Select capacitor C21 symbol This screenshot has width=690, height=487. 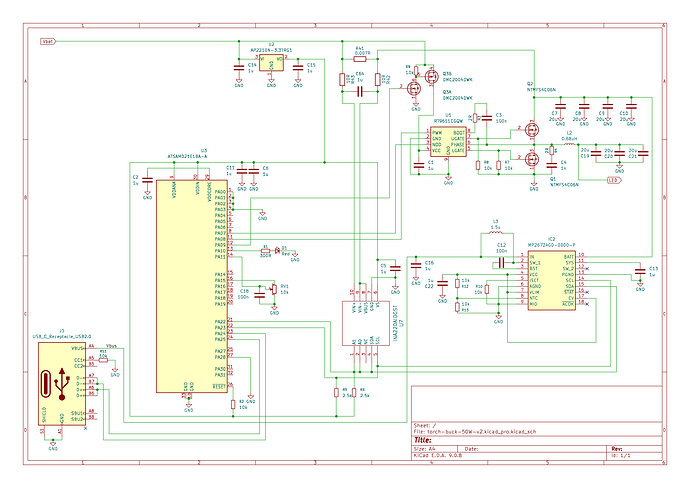pos(643,154)
